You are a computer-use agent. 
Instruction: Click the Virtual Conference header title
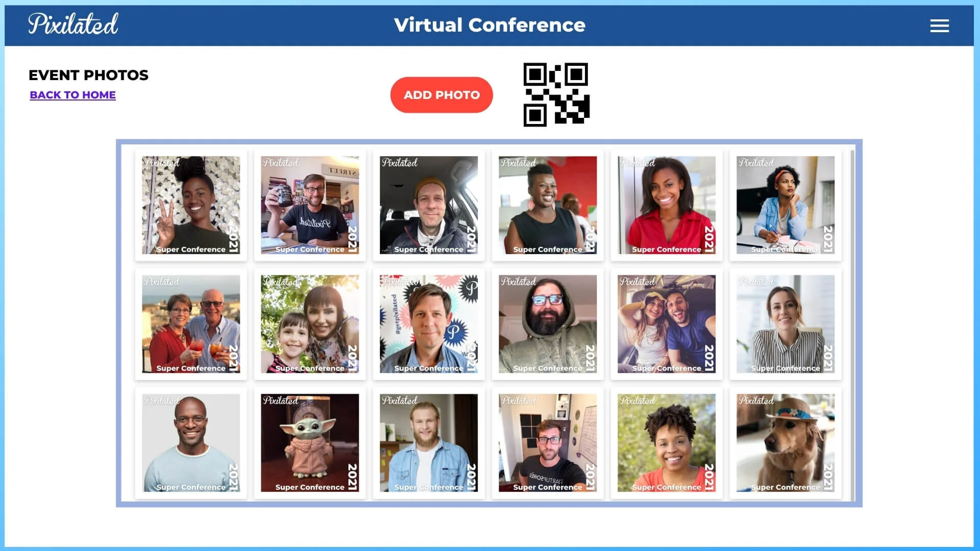[489, 25]
